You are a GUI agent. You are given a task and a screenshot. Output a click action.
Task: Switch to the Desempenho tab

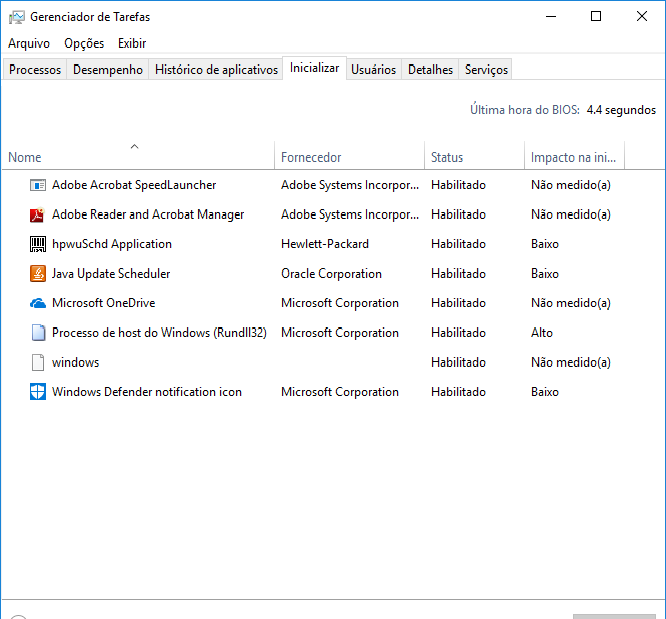click(108, 69)
